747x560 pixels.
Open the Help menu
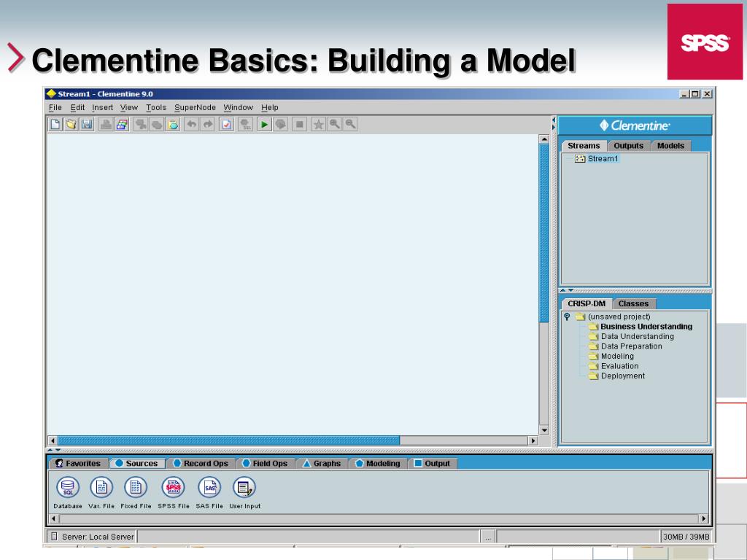click(270, 108)
